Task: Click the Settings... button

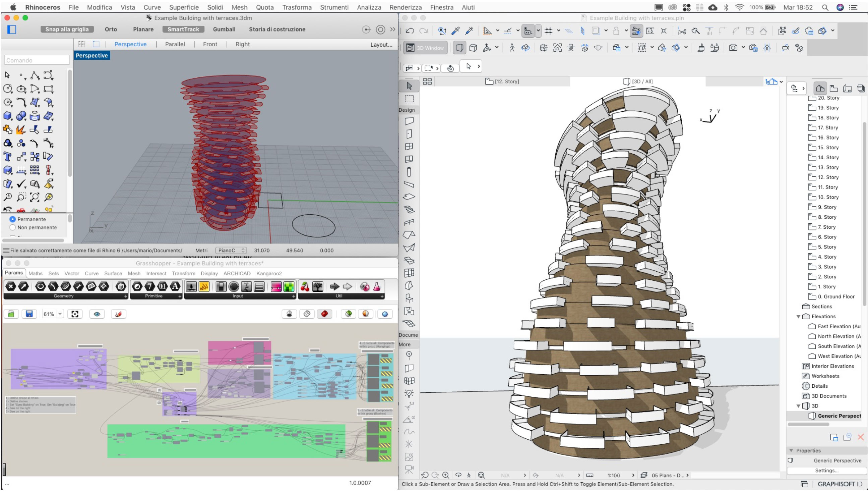Action: [826, 471]
